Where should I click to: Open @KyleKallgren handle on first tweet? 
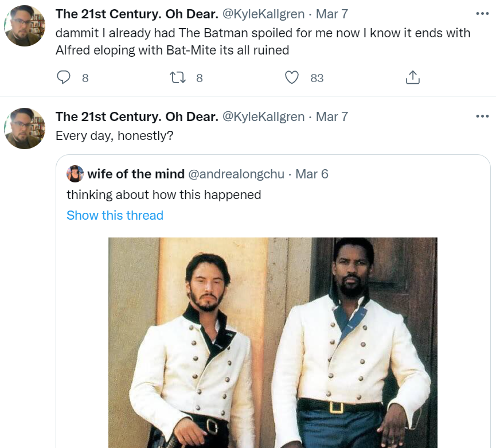[x=264, y=14]
